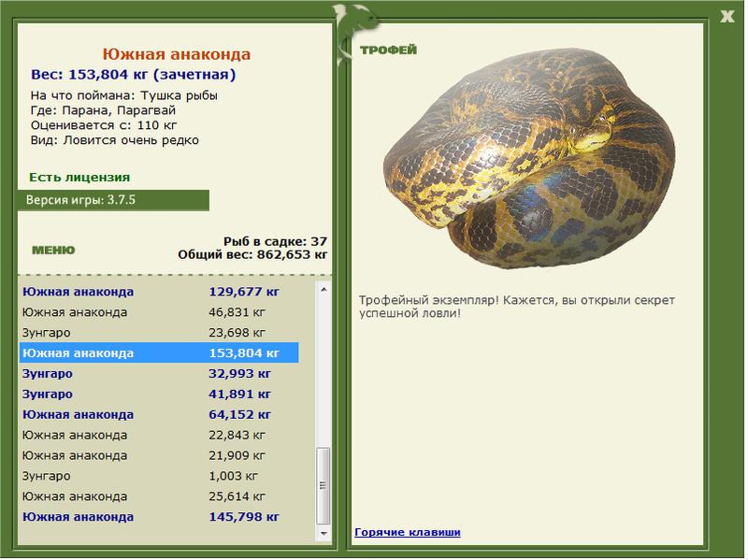Click the ТРОФЕЙ heading label

tap(388, 50)
